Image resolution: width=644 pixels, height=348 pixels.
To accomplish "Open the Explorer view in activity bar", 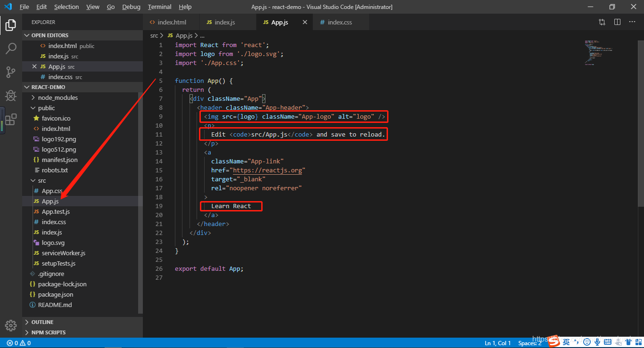I will coord(11,25).
